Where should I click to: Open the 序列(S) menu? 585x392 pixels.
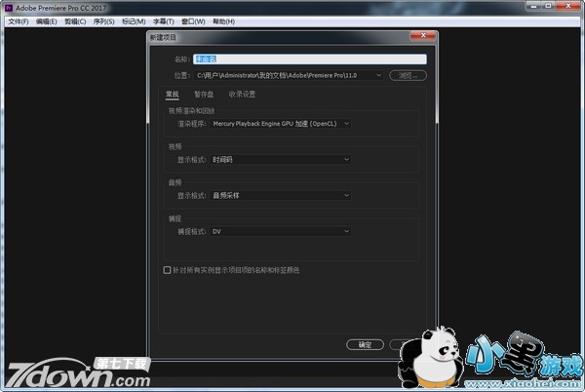[103, 21]
